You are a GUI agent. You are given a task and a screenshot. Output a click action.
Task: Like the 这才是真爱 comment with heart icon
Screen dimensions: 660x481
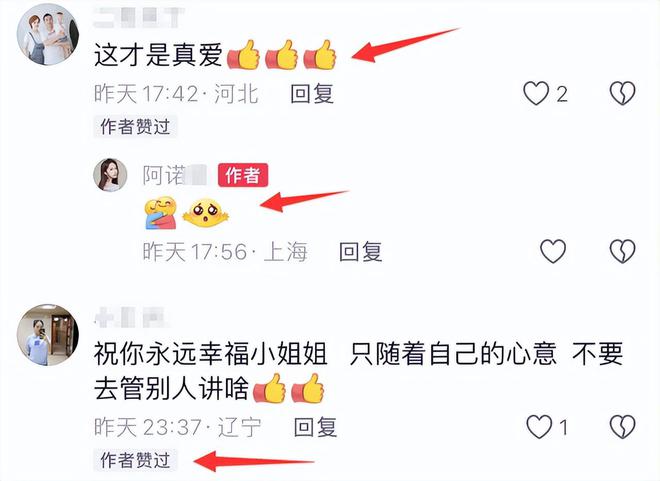[x=536, y=93]
